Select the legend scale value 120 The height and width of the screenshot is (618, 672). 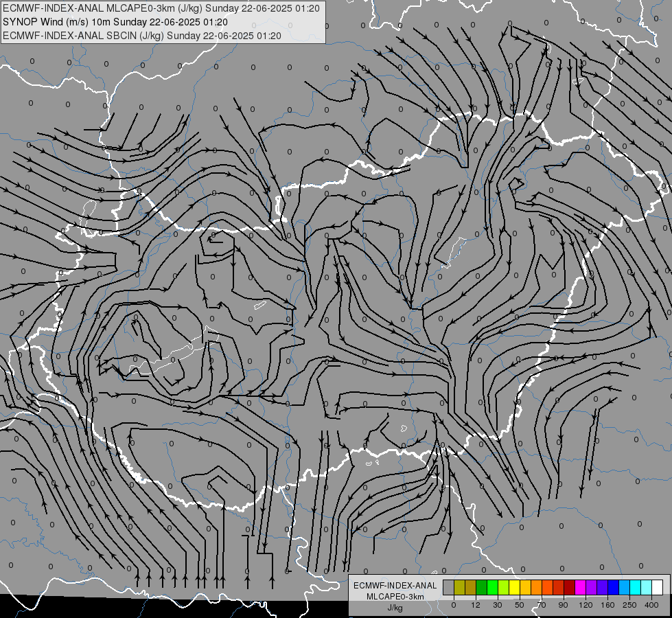(586, 605)
